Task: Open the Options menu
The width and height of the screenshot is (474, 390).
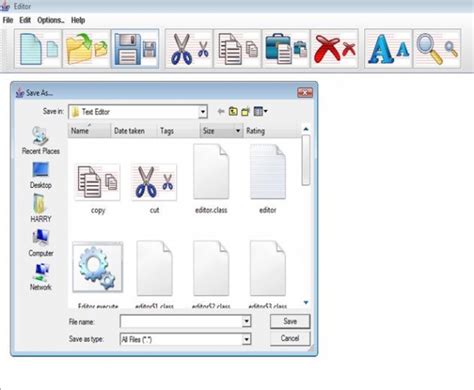Action: 51,20
